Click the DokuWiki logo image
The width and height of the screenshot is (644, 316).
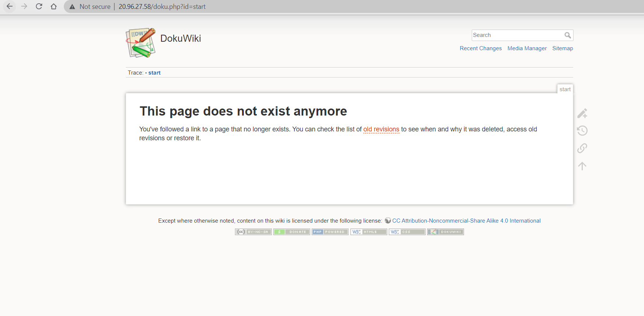[x=141, y=43]
